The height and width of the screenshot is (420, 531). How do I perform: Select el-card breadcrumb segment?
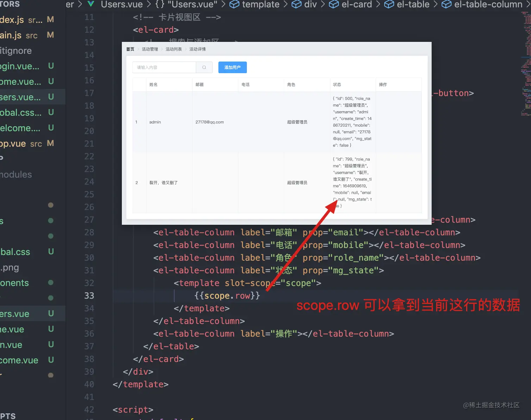click(x=357, y=4)
